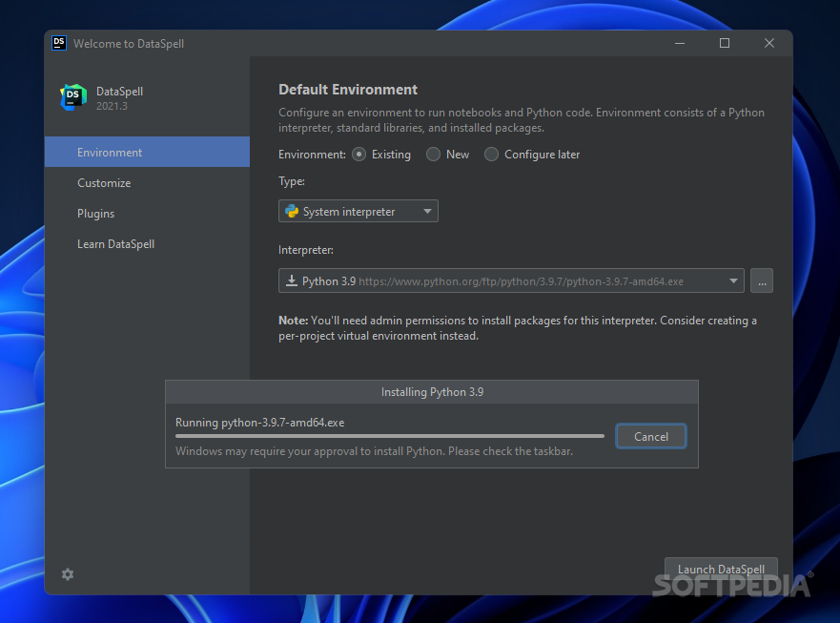
Task: Open the Learn DataSpell section
Action: pos(148,244)
